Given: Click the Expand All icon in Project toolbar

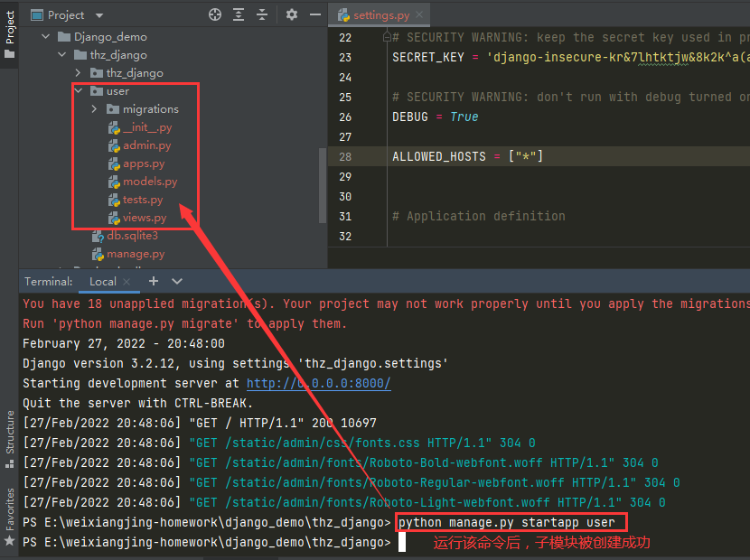Looking at the screenshot, I should pyautogui.click(x=239, y=14).
